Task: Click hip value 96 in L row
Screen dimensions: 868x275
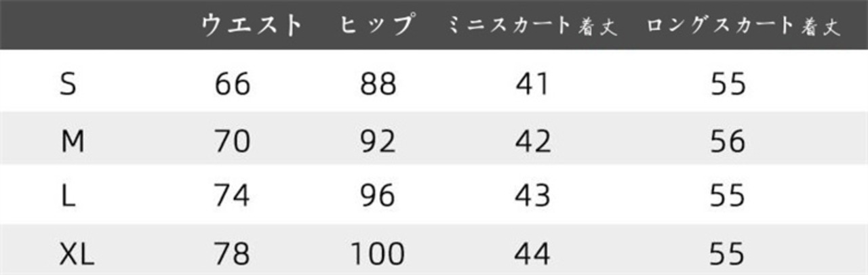Action: pos(378,196)
